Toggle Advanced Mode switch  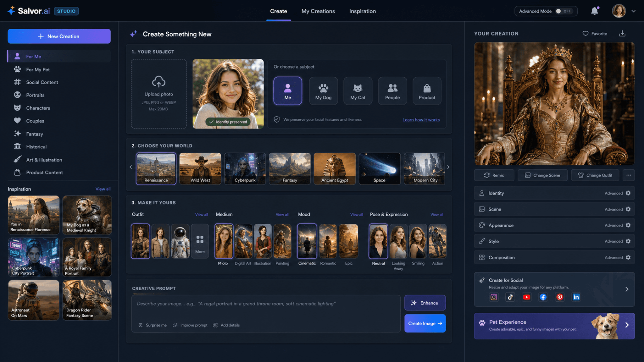[564, 11]
